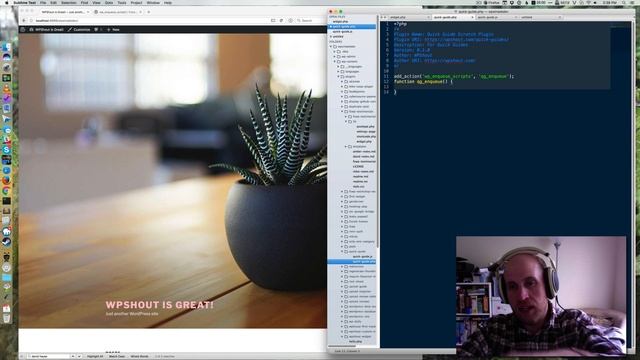This screenshot has width=640, height=360.
Task: Collapse the plugins folder in the sidebar
Action: (338, 76)
